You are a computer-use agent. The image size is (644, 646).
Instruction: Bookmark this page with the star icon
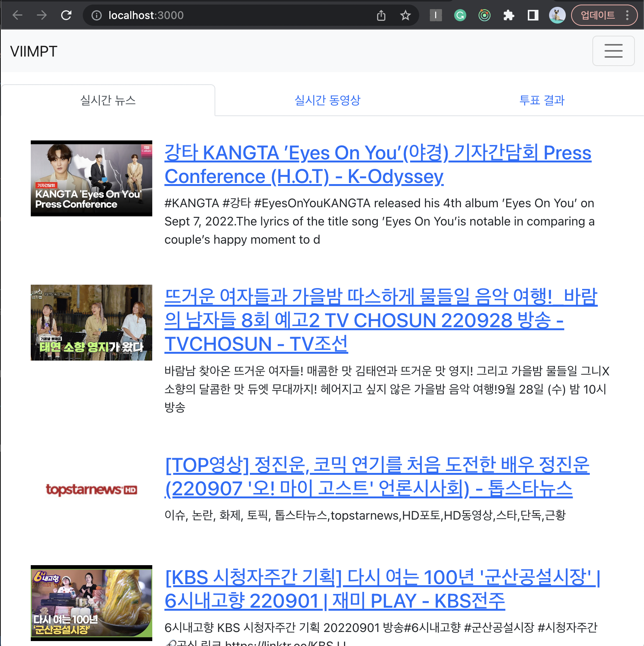(406, 15)
